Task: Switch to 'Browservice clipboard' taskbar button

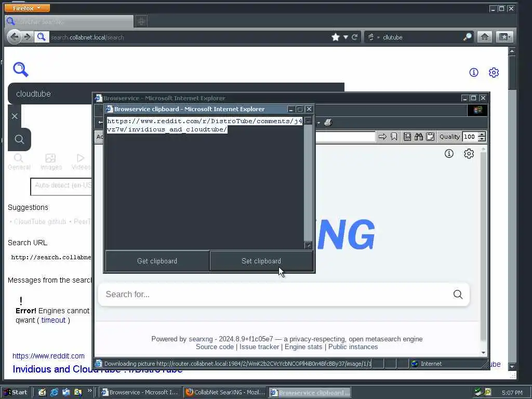Action: 310,393
